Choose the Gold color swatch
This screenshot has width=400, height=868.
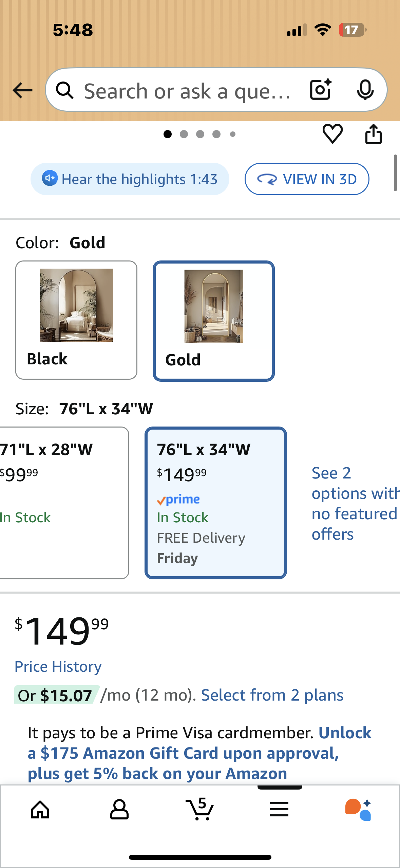pos(213,319)
